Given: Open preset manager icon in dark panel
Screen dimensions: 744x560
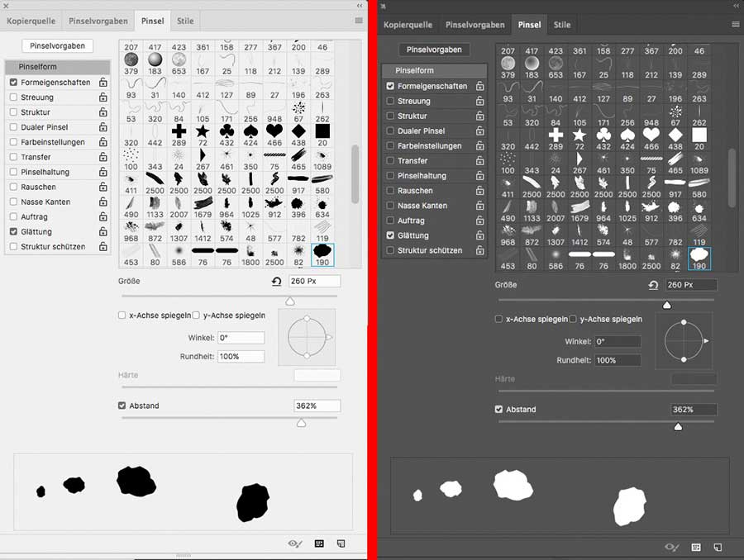Looking at the screenshot, I should coord(696,547).
